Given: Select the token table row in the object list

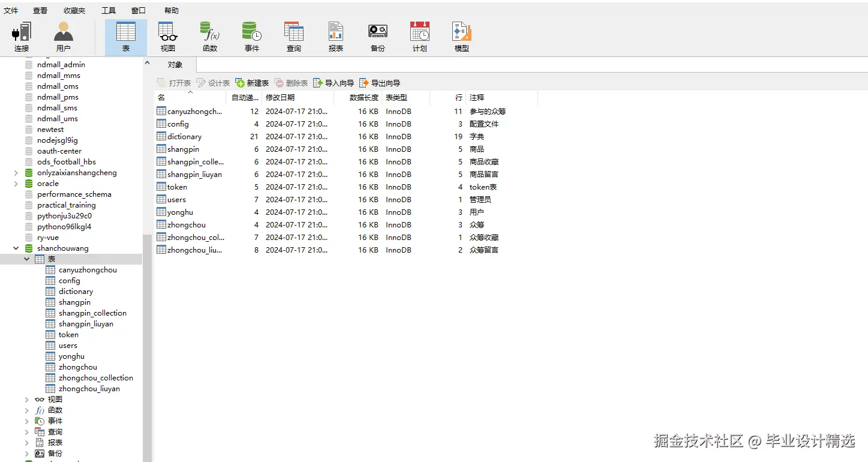Looking at the screenshot, I should [x=346, y=187].
